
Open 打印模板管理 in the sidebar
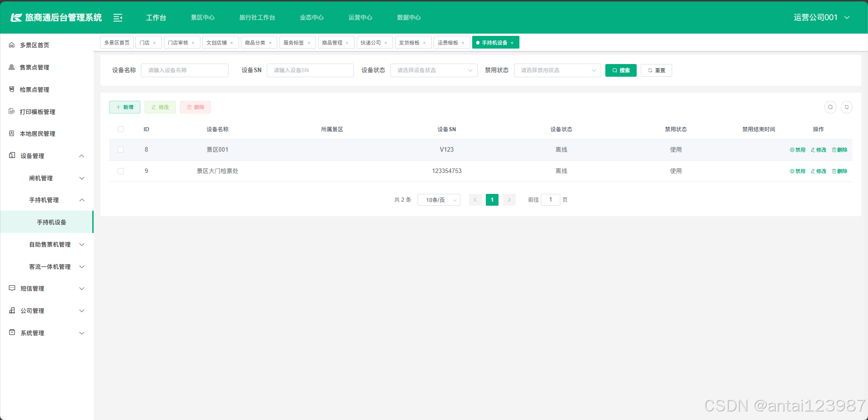point(47,112)
